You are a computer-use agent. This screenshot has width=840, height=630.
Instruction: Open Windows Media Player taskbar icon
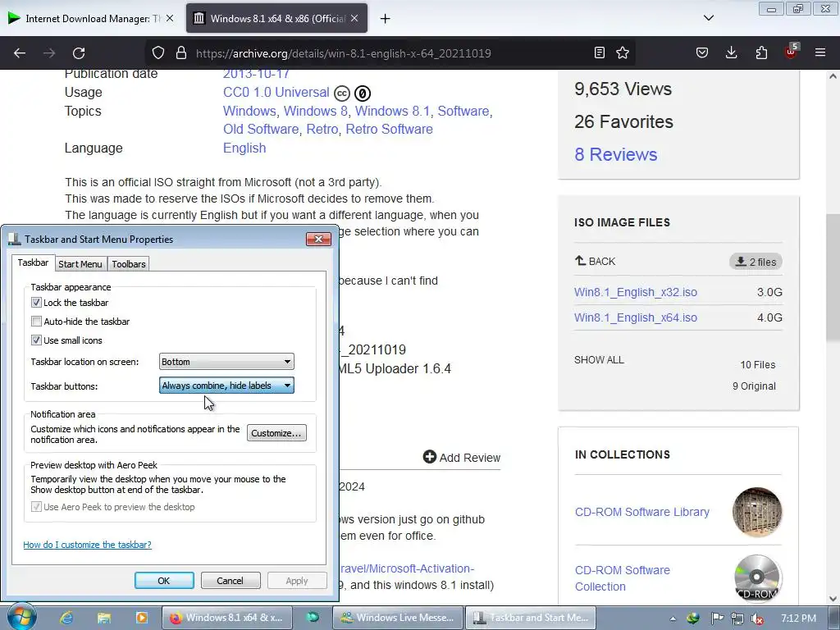coord(141,619)
